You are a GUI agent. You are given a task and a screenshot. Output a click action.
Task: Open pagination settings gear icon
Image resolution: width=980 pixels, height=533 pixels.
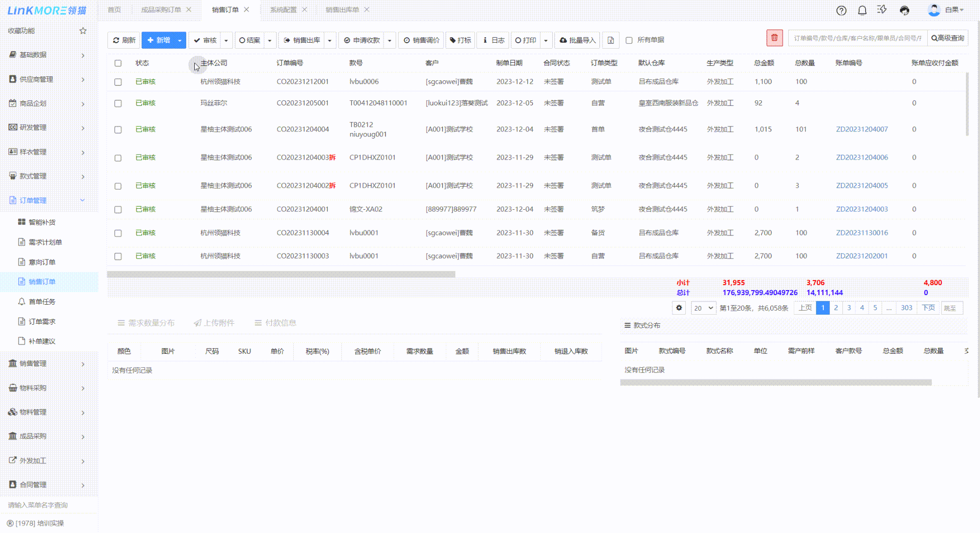point(679,308)
